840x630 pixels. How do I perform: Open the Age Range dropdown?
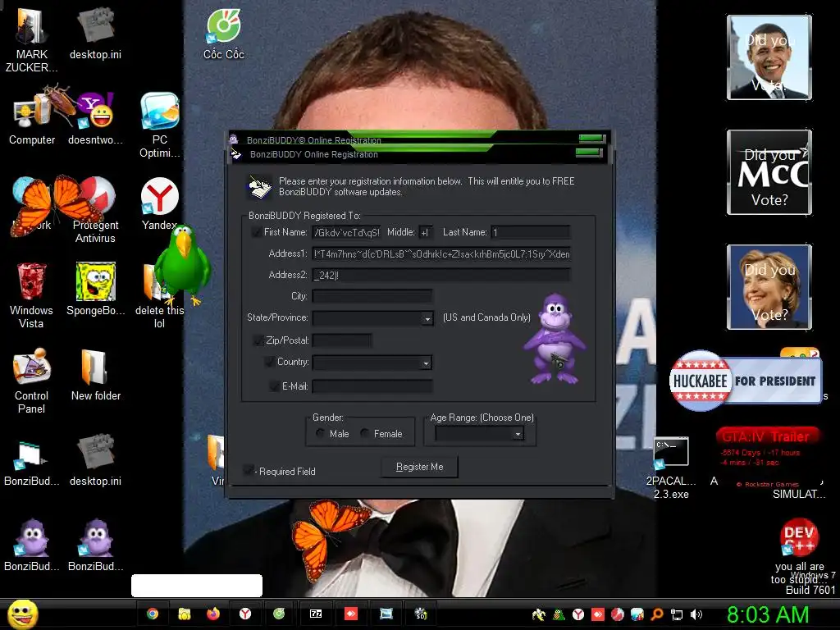(518, 434)
